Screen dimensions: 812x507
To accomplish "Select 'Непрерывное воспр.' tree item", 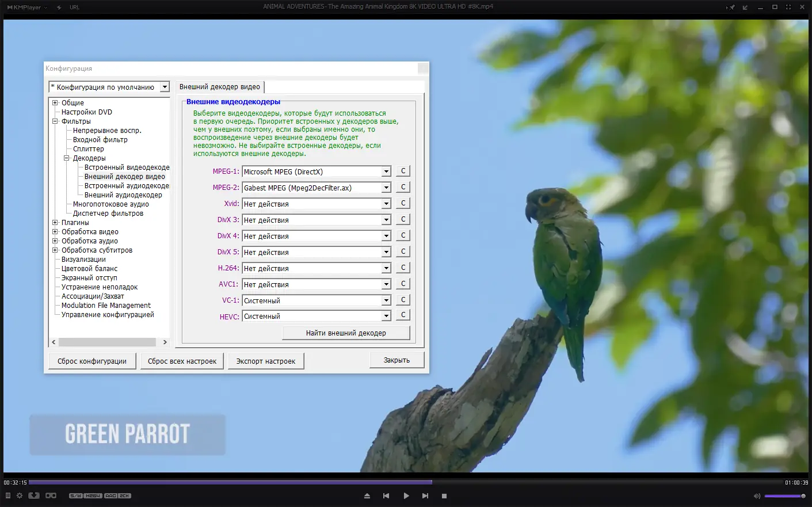I will point(107,131).
